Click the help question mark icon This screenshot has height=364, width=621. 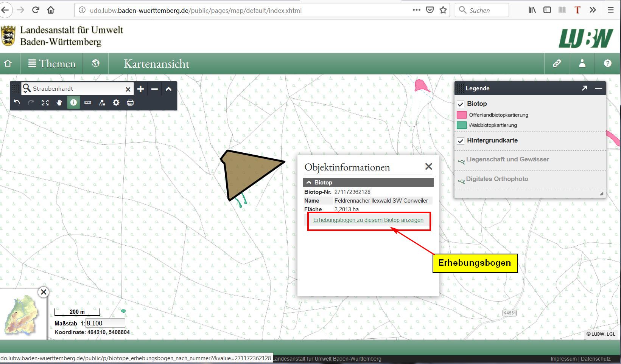click(607, 64)
